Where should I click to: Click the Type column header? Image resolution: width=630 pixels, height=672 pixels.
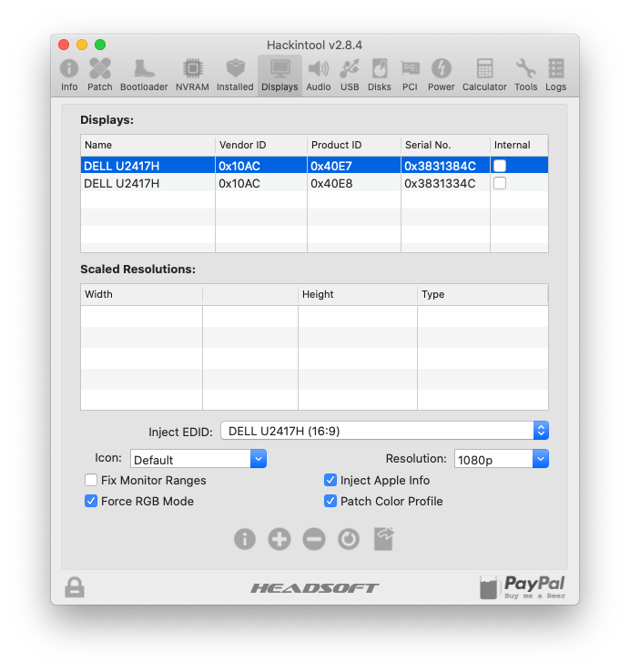[483, 294]
